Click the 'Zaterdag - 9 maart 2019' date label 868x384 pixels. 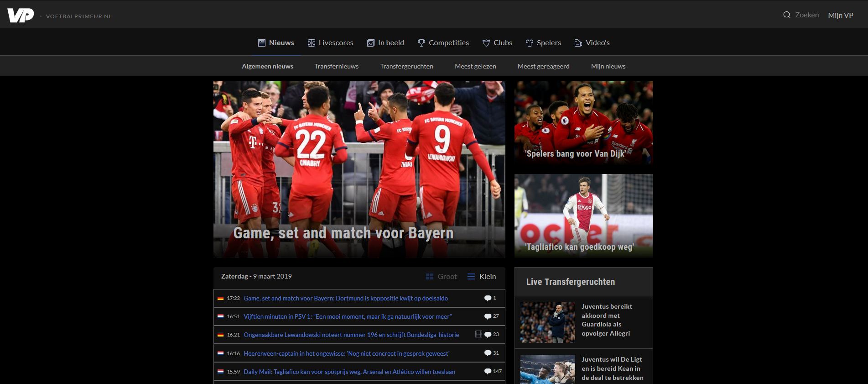pyautogui.click(x=256, y=276)
